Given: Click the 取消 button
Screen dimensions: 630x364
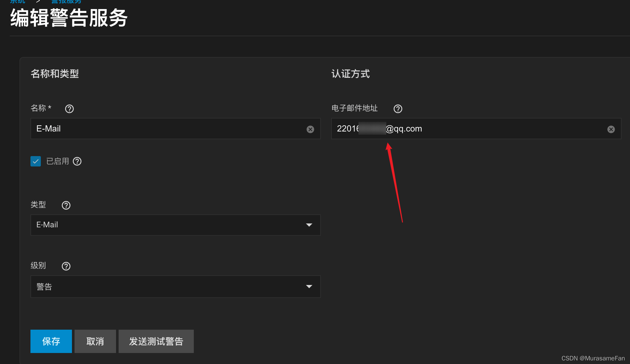Looking at the screenshot, I should (x=95, y=341).
